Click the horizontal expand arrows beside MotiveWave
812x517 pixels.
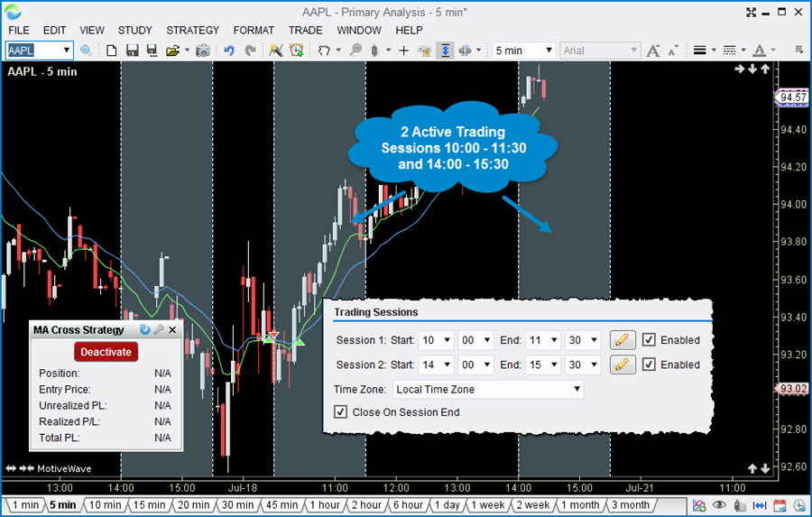click(11, 468)
